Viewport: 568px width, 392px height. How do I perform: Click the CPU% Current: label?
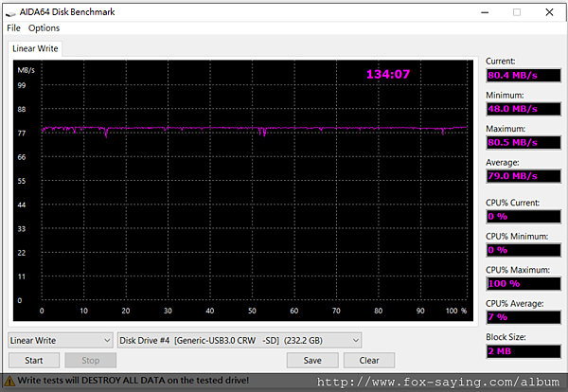pos(512,203)
